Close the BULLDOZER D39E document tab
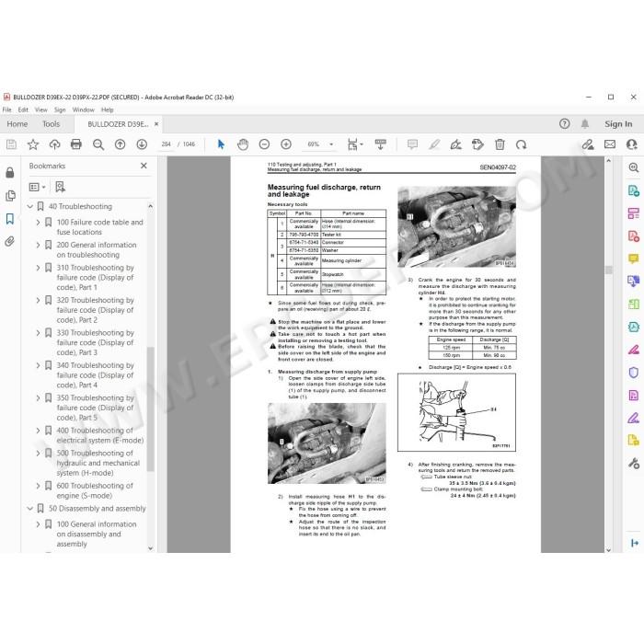This screenshot has width=644, height=644. 156,123
